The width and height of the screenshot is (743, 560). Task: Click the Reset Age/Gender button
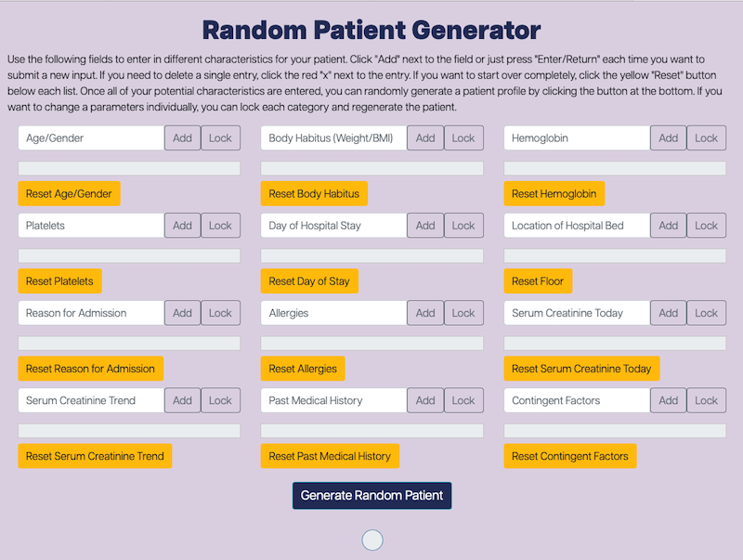pyautogui.click(x=69, y=194)
